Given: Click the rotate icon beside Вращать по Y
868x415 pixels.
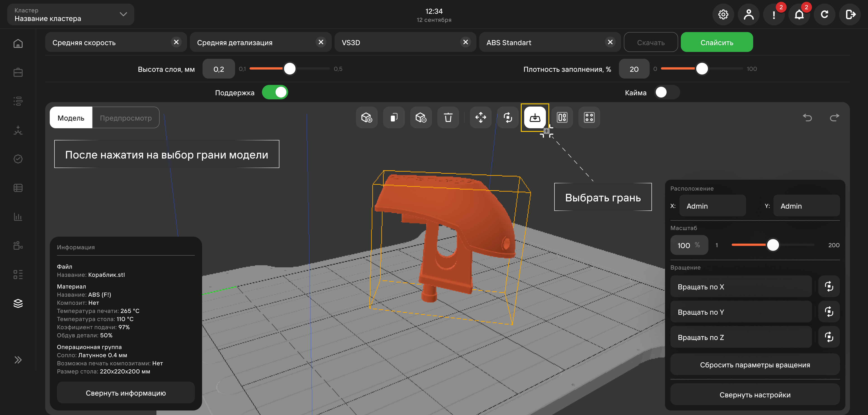Looking at the screenshot, I should (x=829, y=312).
